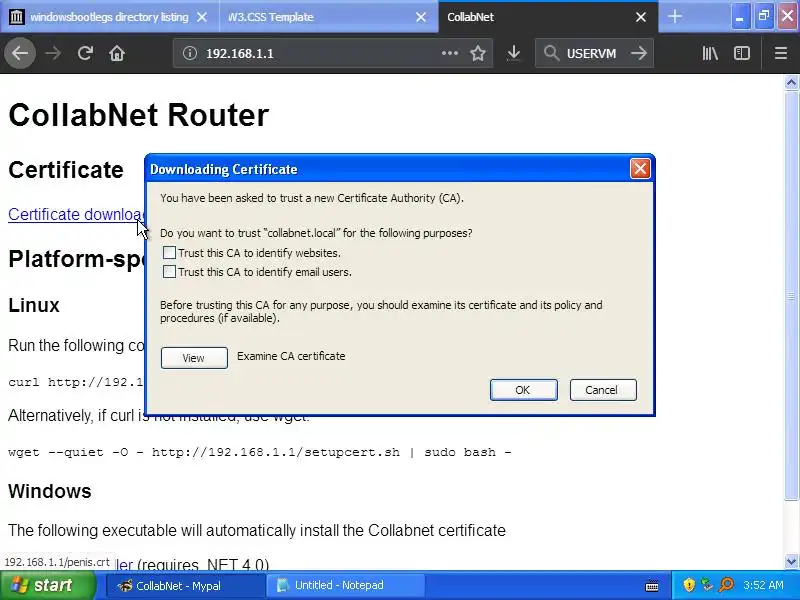Screen dimensions: 800x600
Task: Switch to the W3.CSS Template tab
Action: coord(328,17)
